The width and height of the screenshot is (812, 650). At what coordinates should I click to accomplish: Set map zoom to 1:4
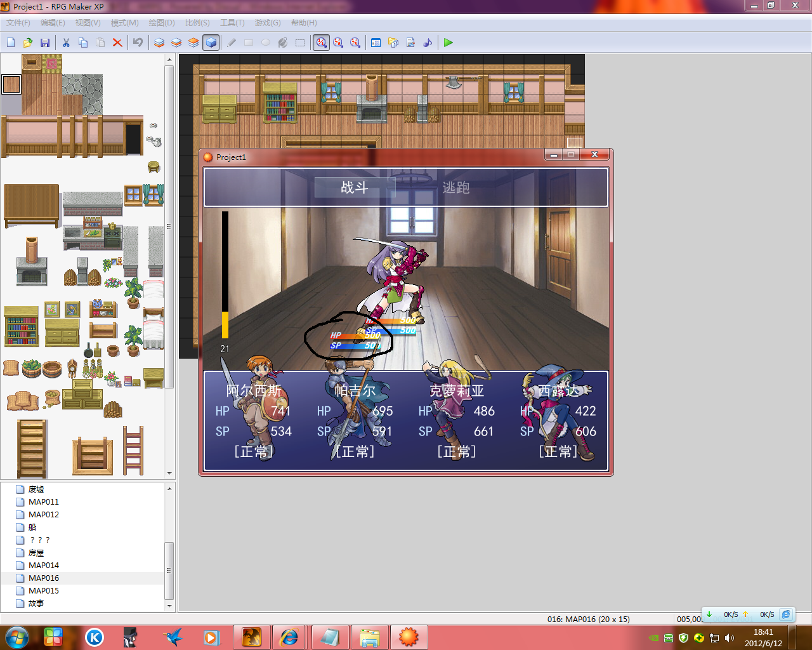tap(355, 43)
